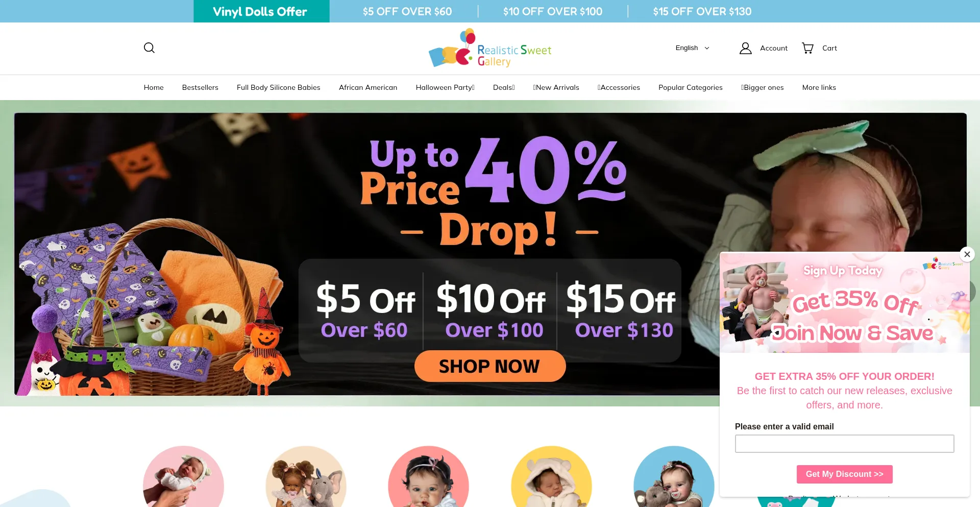Open New Arrivals navigation link

(556, 88)
